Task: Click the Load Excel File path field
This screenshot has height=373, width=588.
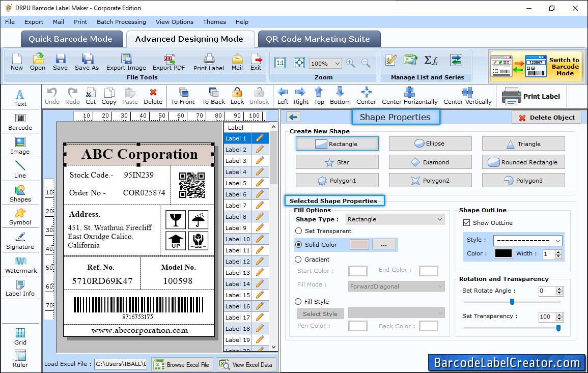Action: pyautogui.click(x=120, y=364)
